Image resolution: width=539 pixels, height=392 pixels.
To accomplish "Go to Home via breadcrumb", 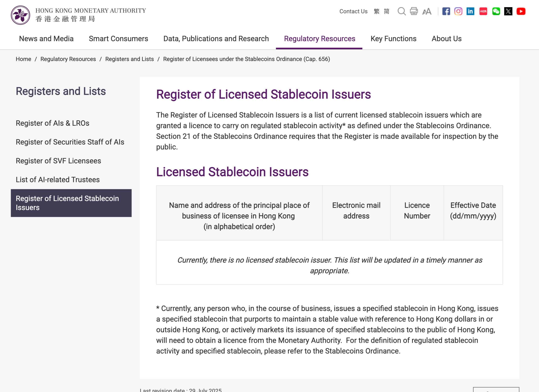I will click(x=23, y=59).
